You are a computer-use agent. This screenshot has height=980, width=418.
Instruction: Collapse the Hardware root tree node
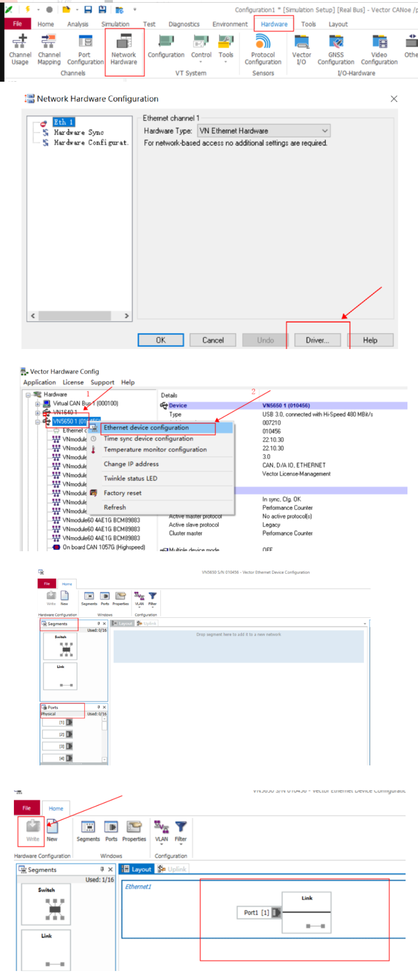click(x=28, y=395)
